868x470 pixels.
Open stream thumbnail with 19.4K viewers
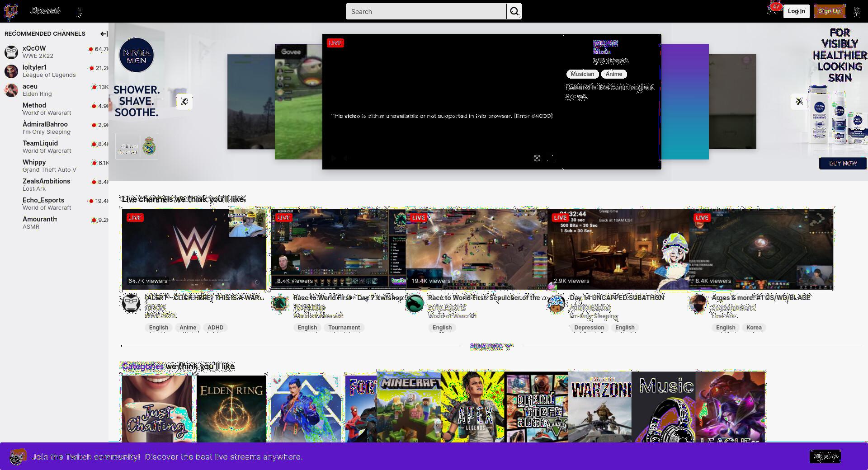point(476,249)
